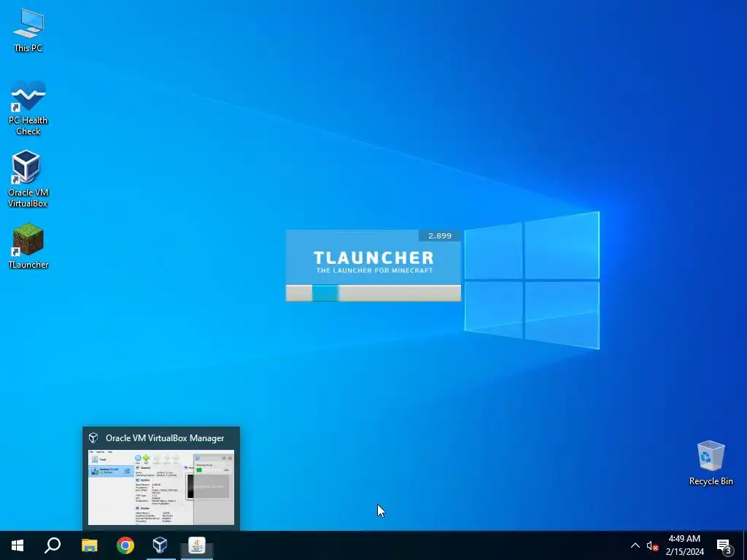
Task: Select the TLauncher desktop shortcut
Action: (x=28, y=245)
